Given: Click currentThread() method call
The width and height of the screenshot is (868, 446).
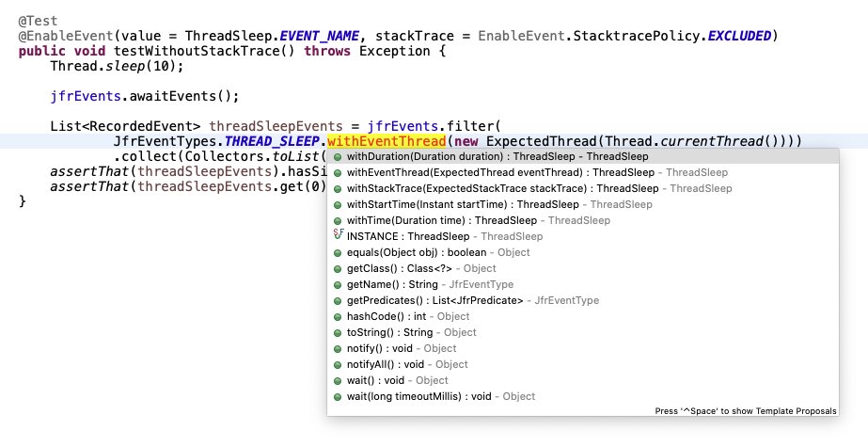Looking at the screenshot, I should click(x=719, y=141).
